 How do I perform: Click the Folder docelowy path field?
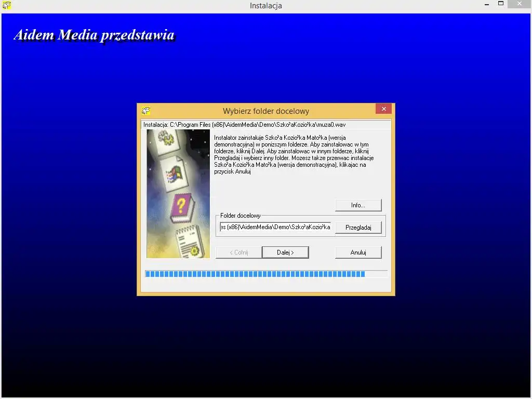(275, 227)
